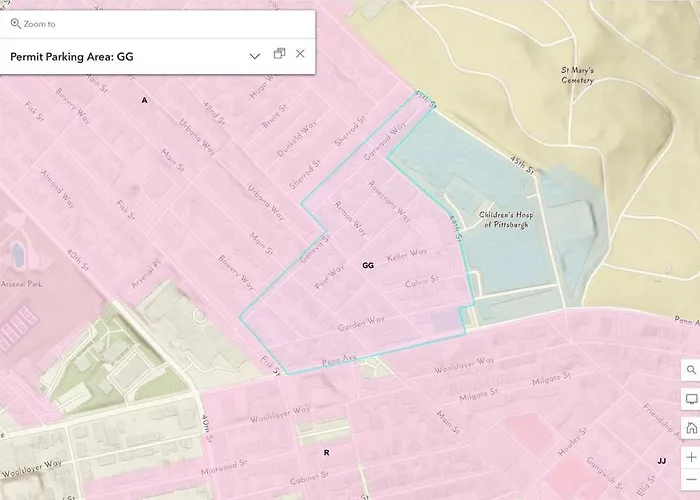Click the Post Way street label
Screen dimensions: 700x500
click(329, 277)
